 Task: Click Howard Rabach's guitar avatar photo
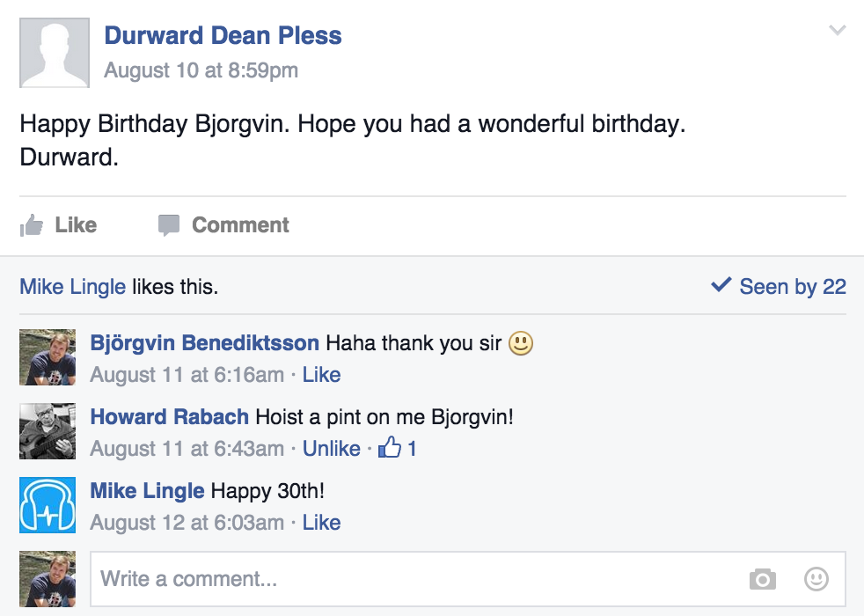48,431
